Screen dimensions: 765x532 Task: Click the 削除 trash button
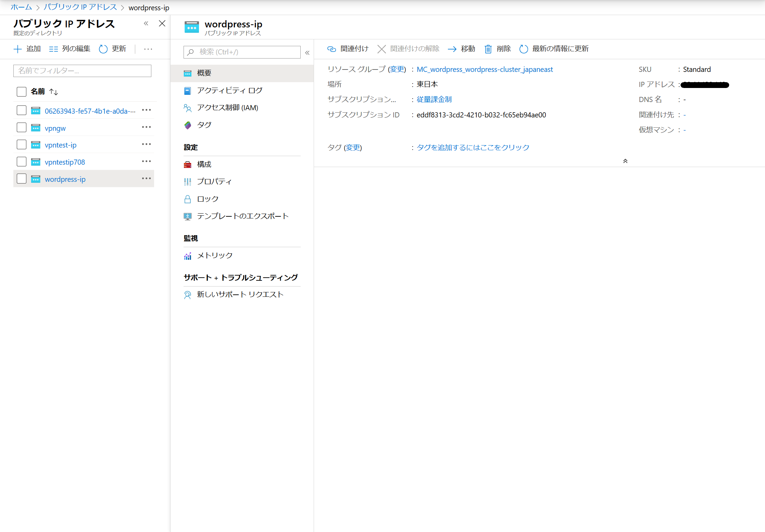498,49
